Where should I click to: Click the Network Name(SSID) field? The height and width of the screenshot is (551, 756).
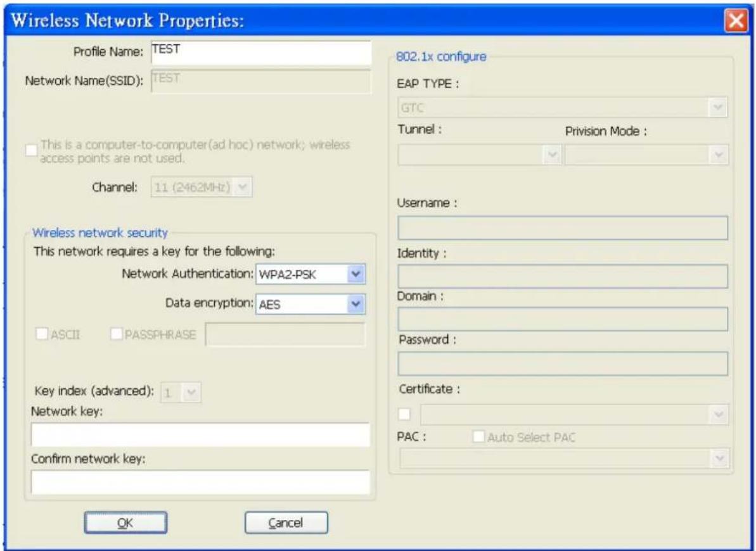pyautogui.click(x=261, y=80)
